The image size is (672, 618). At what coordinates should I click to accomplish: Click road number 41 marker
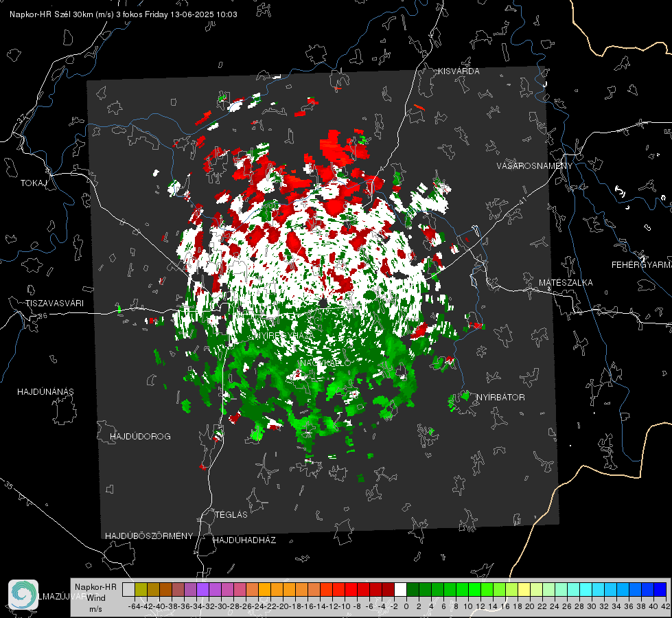tap(522, 201)
